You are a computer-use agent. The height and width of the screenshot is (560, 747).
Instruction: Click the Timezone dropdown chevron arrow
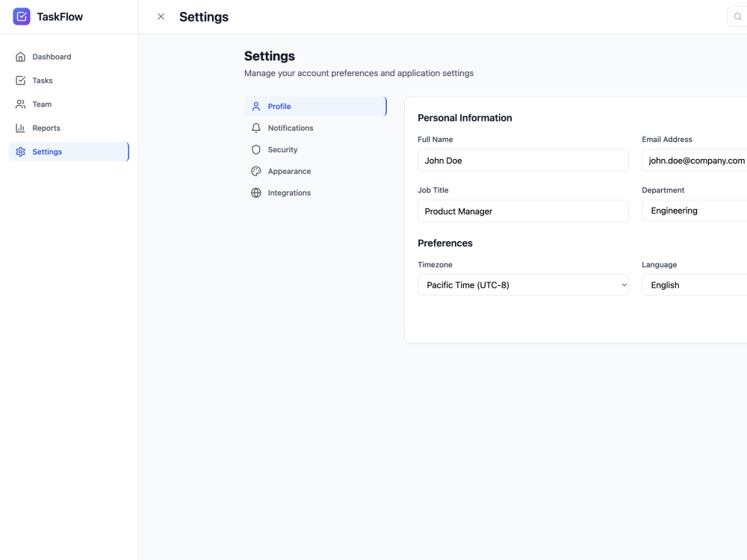(624, 284)
